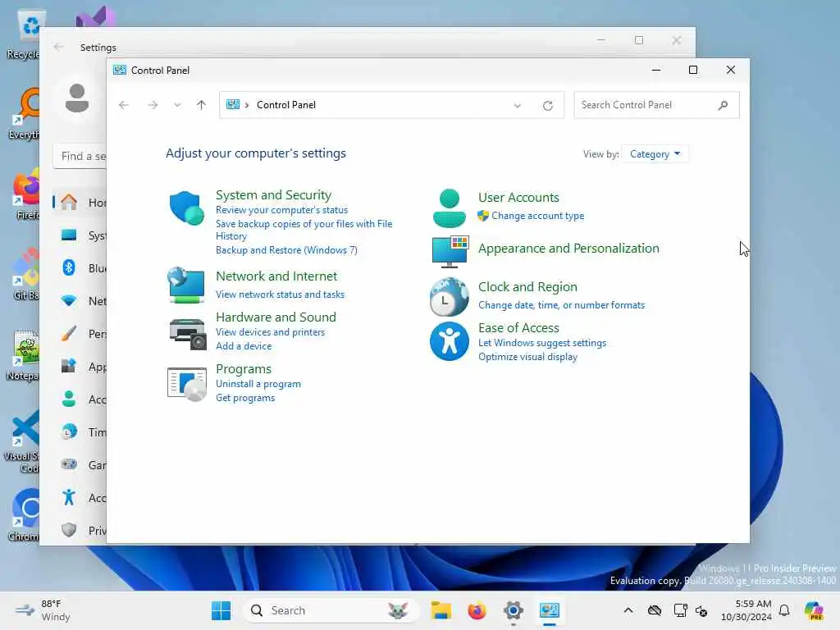Click the Forward arrow in Control Panel
The height and width of the screenshot is (630, 840).
point(153,105)
